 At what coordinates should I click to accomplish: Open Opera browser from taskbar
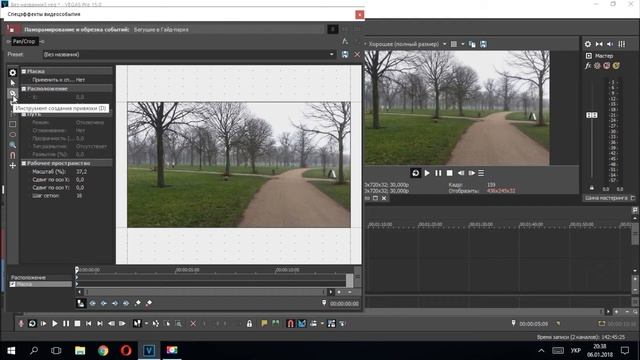pyautogui.click(x=126, y=351)
